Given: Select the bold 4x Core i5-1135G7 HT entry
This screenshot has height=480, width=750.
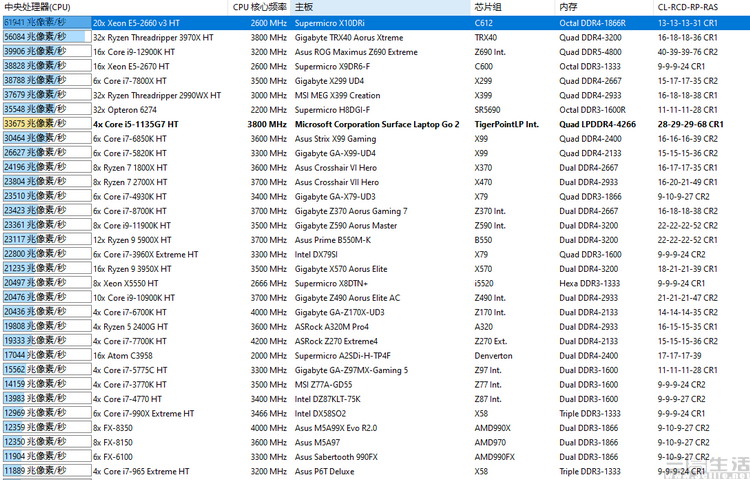Looking at the screenshot, I should 135,124.
